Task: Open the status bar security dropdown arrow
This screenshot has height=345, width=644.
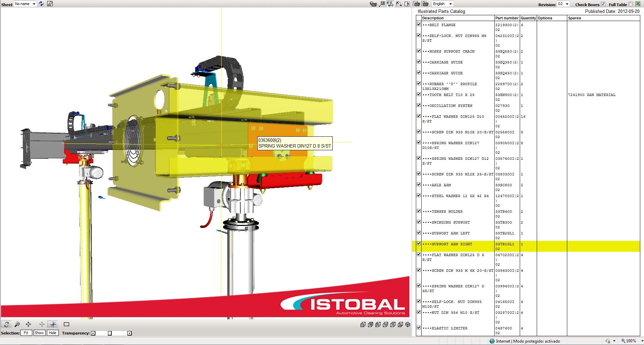Action: coord(614,341)
